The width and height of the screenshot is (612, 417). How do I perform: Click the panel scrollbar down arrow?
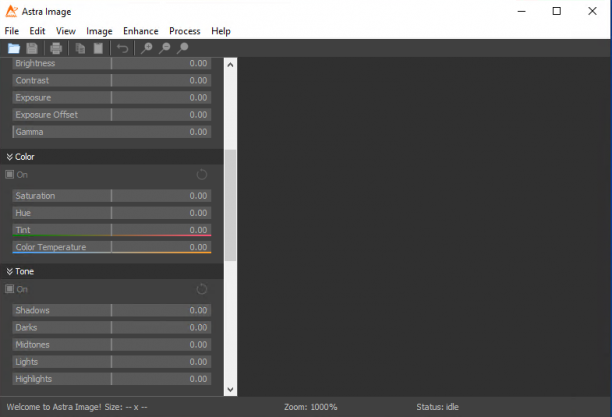pyautogui.click(x=230, y=389)
